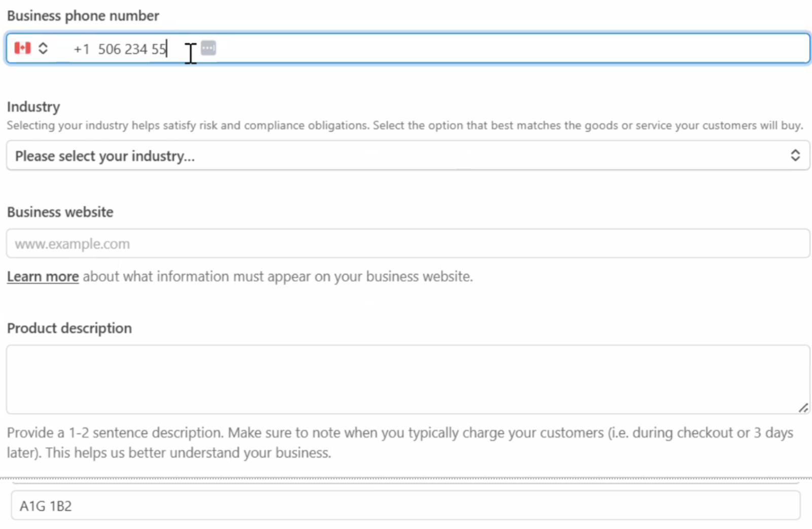This screenshot has width=812, height=529.
Task: Click the Canadian flag country icon
Action: [x=22, y=48]
